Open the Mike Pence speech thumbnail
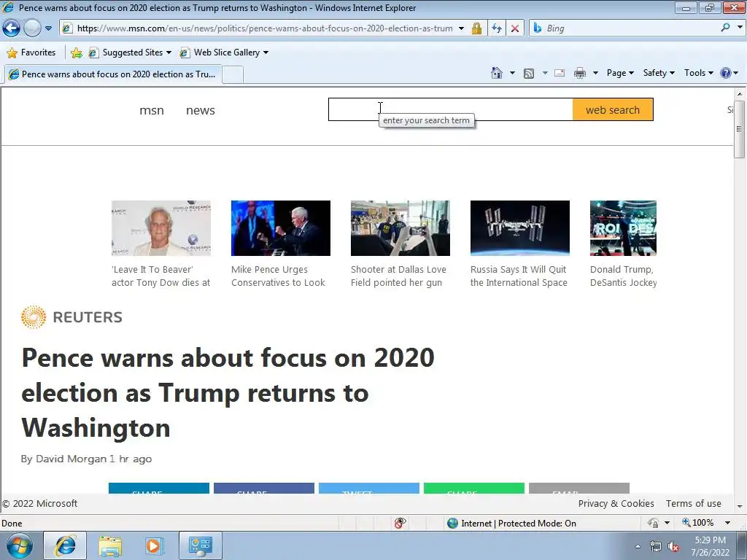This screenshot has height=560, width=747. pyautogui.click(x=281, y=228)
